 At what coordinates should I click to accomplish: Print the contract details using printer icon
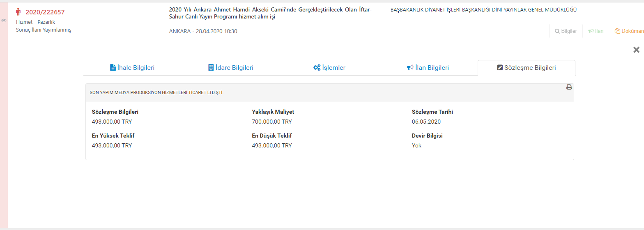click(569, 87)
